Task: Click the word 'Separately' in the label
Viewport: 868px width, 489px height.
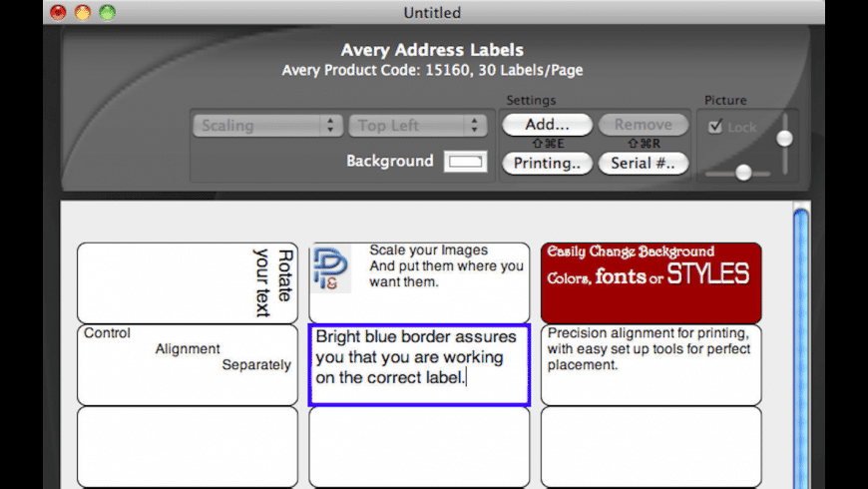Action: point(256,365)
